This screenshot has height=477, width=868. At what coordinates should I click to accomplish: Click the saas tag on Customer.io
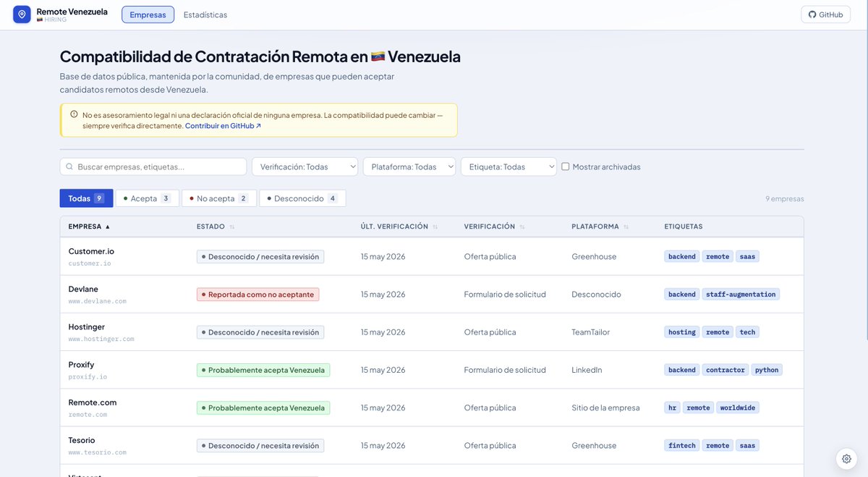click(747, 256)
